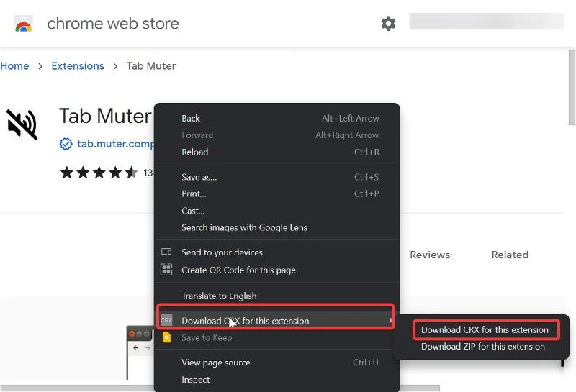
Task: Switch to the Related tab
Action: (x=510, y=255)
